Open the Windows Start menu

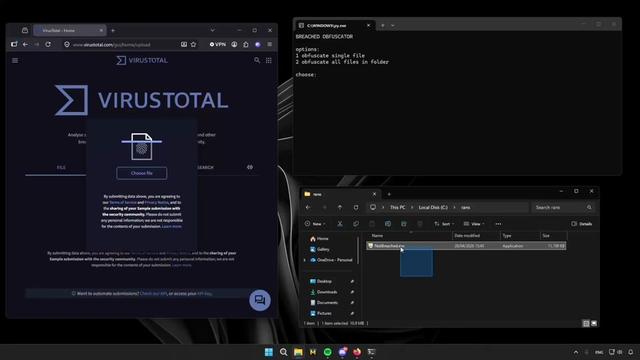(x=269, y=352)
